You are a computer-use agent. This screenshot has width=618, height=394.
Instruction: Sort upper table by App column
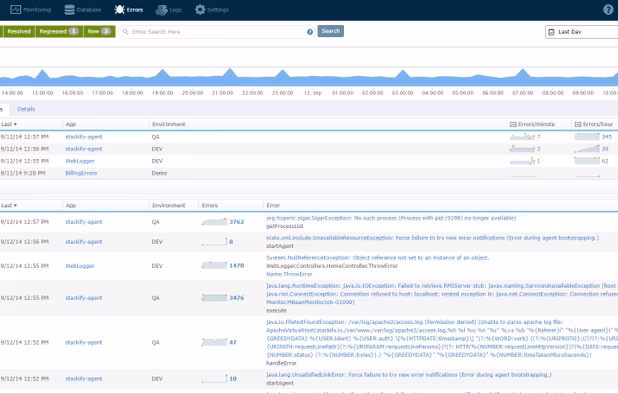tap(71, 124)
